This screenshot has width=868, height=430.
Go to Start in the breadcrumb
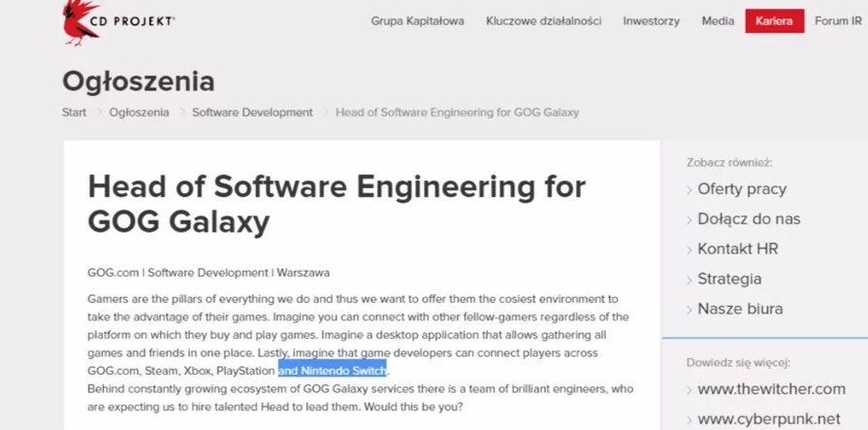coord(74,113)
